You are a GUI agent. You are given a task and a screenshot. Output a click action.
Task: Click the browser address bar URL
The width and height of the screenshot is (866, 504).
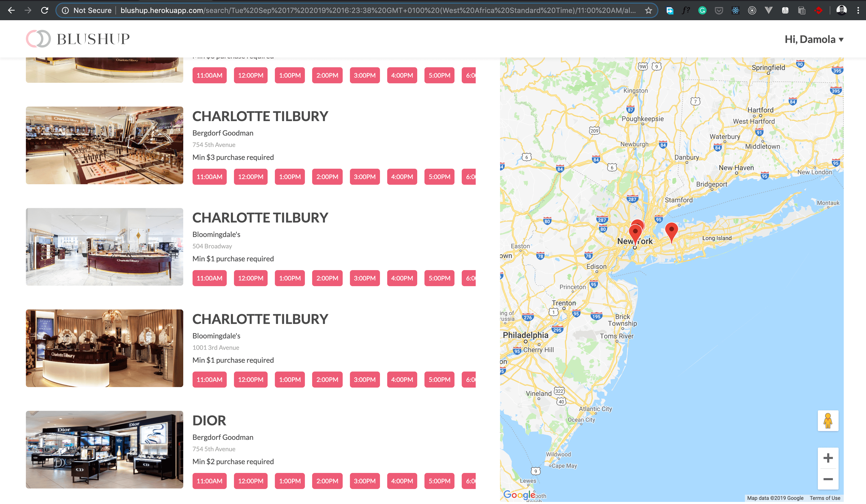(344, 10)
